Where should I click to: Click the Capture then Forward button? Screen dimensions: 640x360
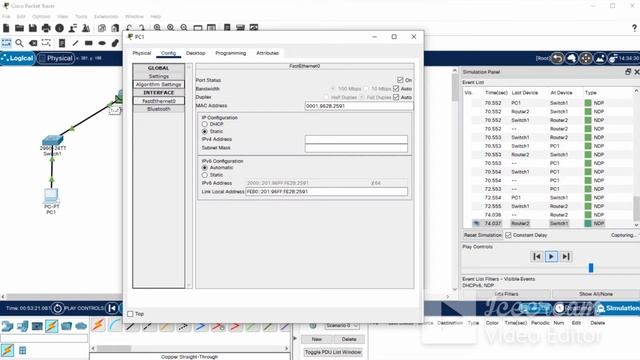click(566, 256)
